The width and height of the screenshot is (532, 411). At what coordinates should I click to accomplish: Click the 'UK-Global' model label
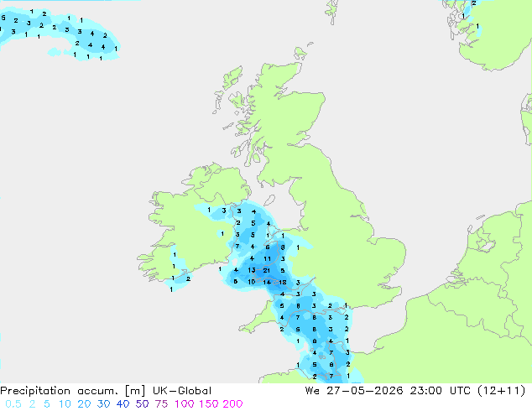(182, 391)
